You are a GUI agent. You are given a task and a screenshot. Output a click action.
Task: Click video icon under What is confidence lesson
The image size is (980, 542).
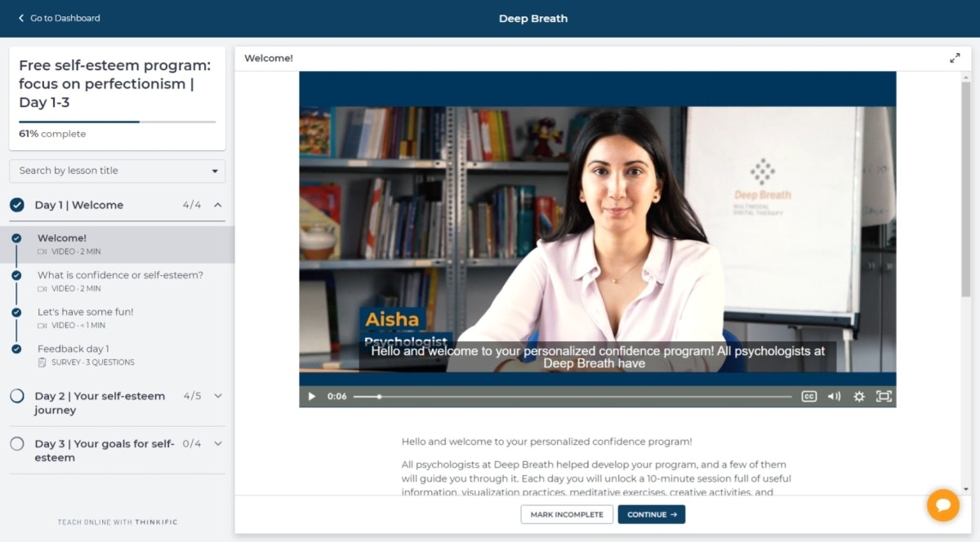click(x=42, y=289)
